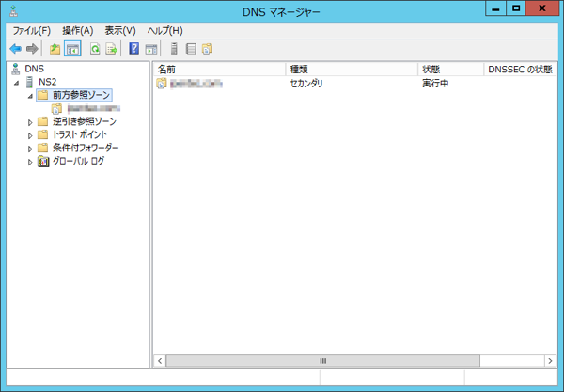
Task: Click the NS2 server icon in tree
Action: click(x=29, y=82)
